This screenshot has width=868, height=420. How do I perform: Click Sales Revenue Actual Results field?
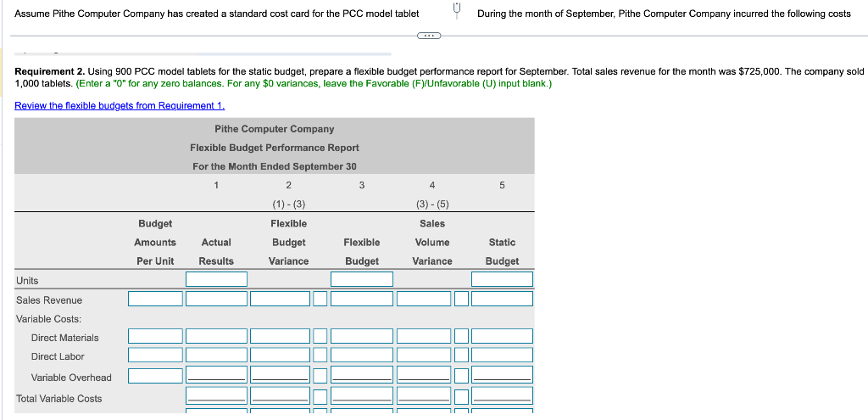(216, 299)
